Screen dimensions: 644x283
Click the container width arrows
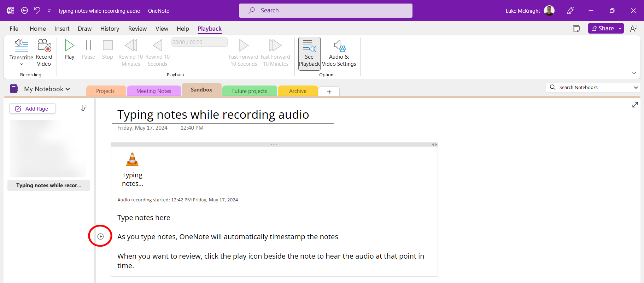coord(434,145)
